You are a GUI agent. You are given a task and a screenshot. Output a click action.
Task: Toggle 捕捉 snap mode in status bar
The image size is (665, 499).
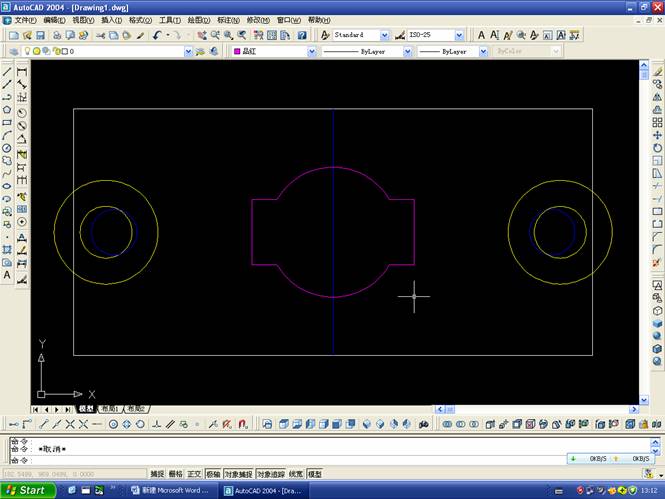[x=158, y=474]
